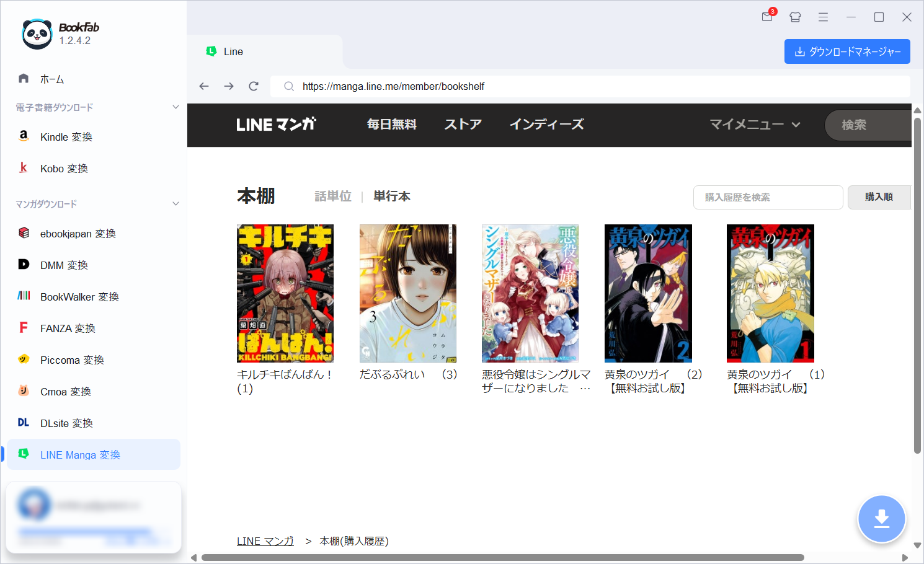Click the 購入履歴を検索 field
The width and height of the screenshot is (924, 564).
point(768,197)
